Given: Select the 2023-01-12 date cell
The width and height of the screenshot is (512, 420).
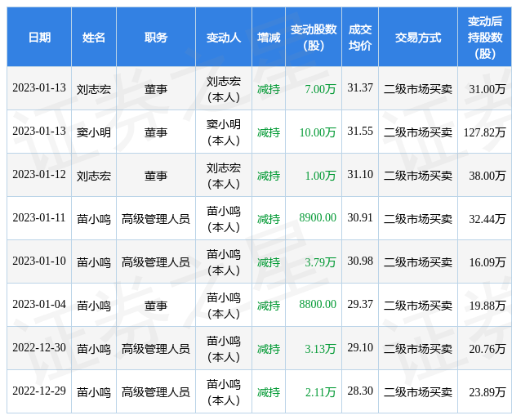Looking at the screenshot, I should click(x=39, y=175).
